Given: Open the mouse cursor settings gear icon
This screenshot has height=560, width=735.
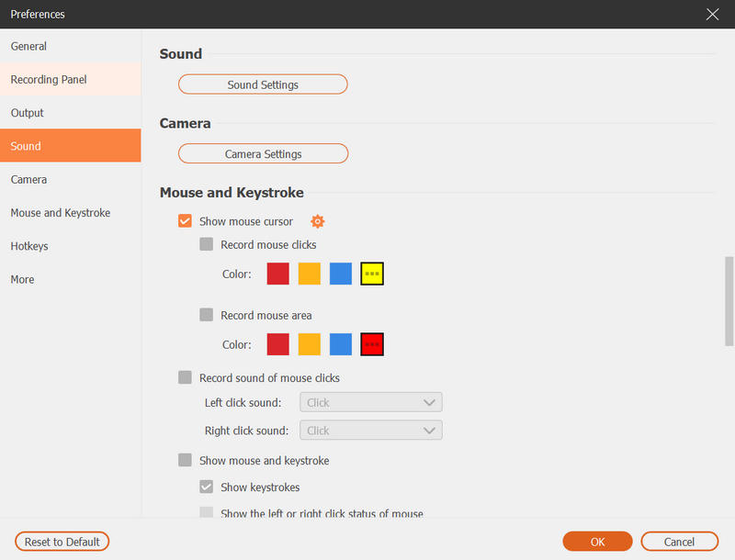Looking at the screenshot, I should point(317,221).
